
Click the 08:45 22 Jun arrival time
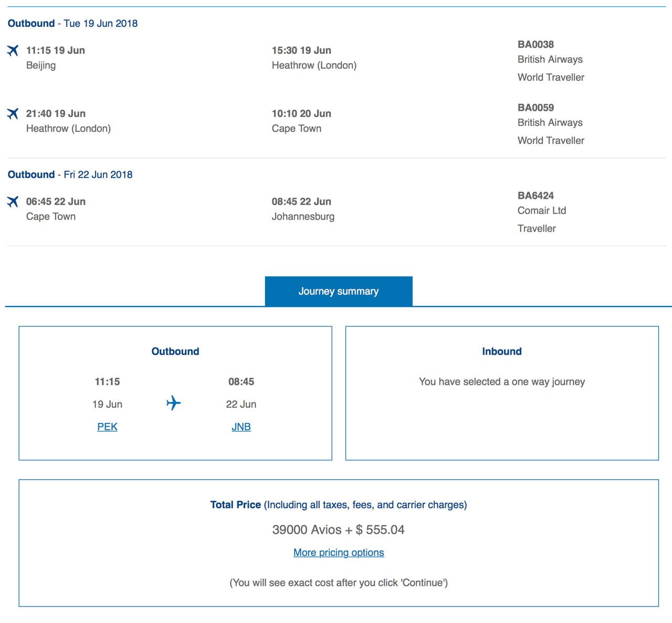point(301,202)
